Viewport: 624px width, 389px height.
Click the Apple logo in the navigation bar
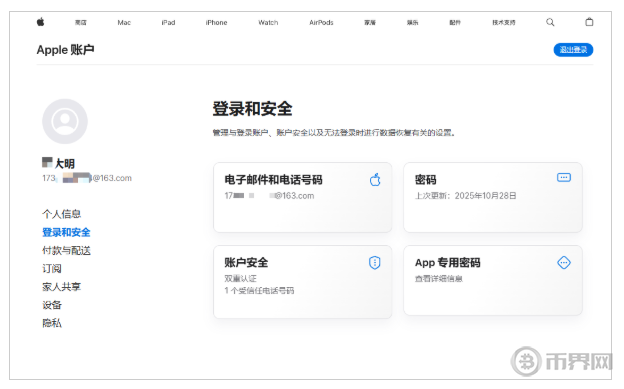click(40, 22)
